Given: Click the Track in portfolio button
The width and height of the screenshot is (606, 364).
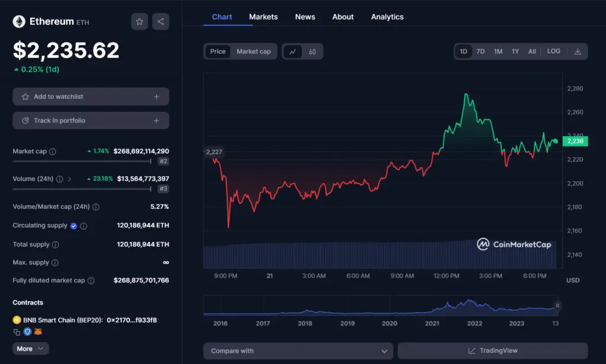Looking at the screenshot, I should 91,120.
